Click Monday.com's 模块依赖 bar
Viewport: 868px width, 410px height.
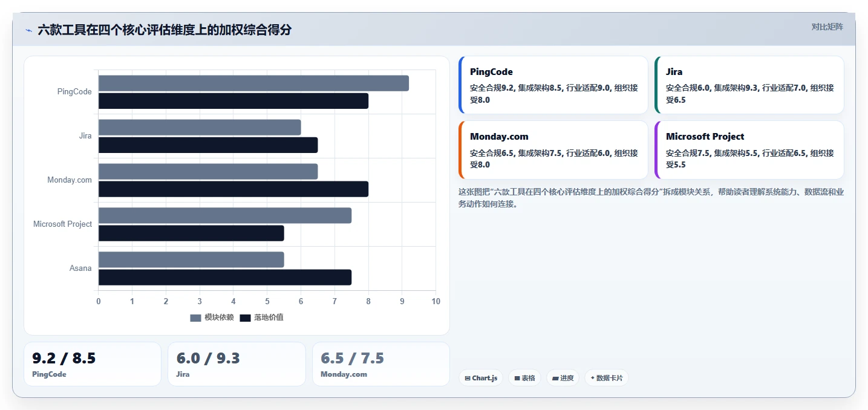(208, 172)
